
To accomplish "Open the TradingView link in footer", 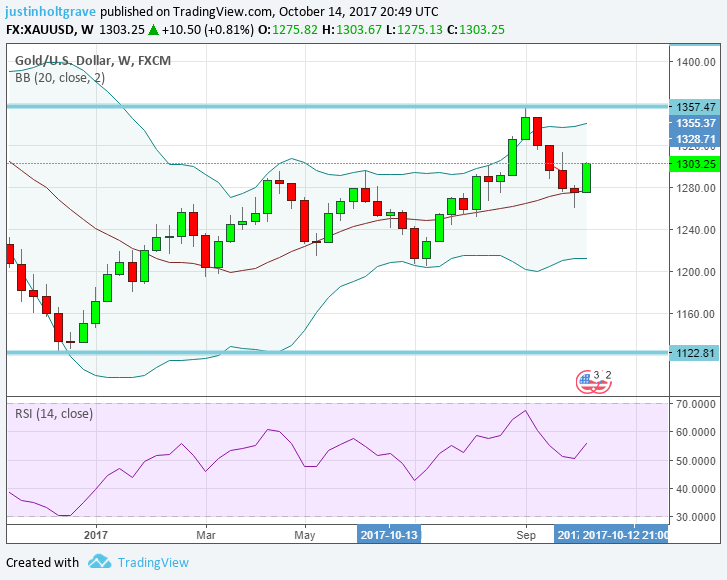I will 153,562.
